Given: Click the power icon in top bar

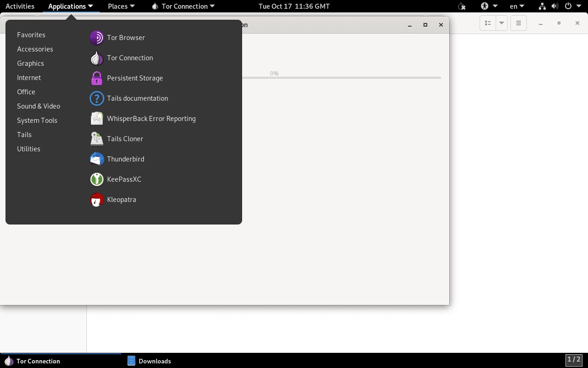Looking at the screenshot, I should coord(568,6).
